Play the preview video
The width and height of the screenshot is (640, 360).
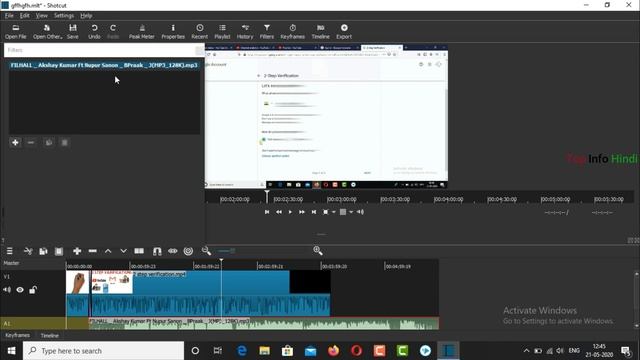coord(290,212)
